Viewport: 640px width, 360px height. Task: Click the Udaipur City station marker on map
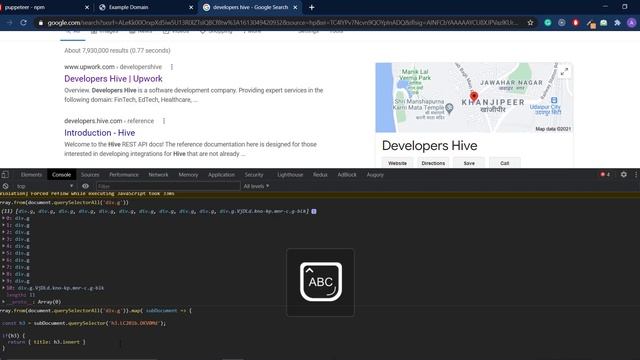tap(554, 100)
